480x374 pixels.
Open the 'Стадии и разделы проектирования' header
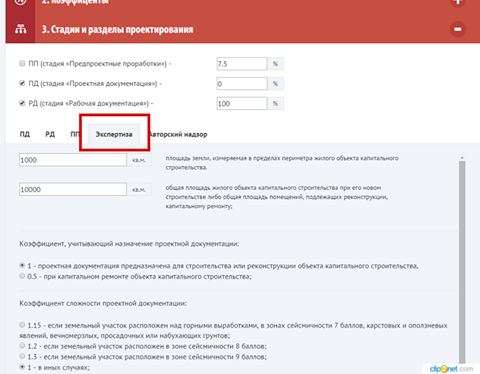[117, 29]
